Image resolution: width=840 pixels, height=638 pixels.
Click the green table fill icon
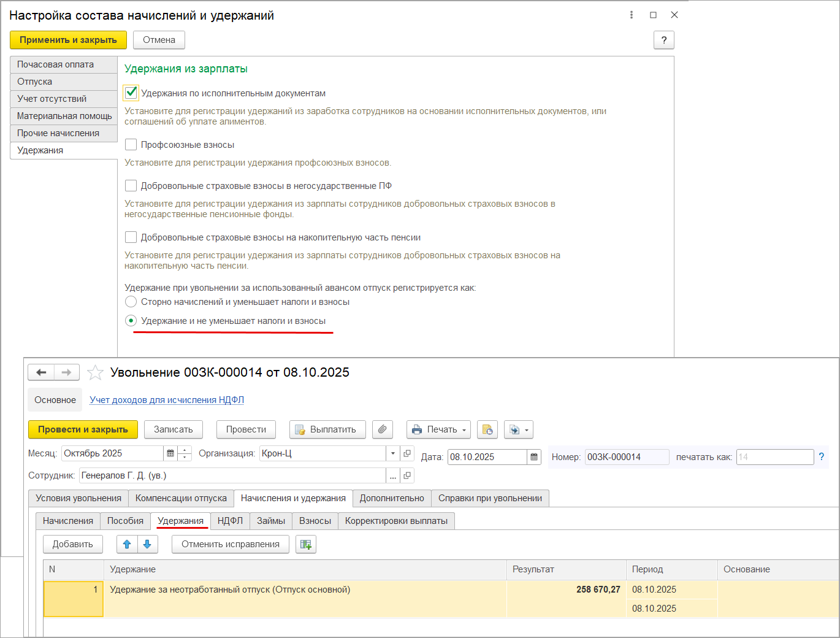pos(306,544)
